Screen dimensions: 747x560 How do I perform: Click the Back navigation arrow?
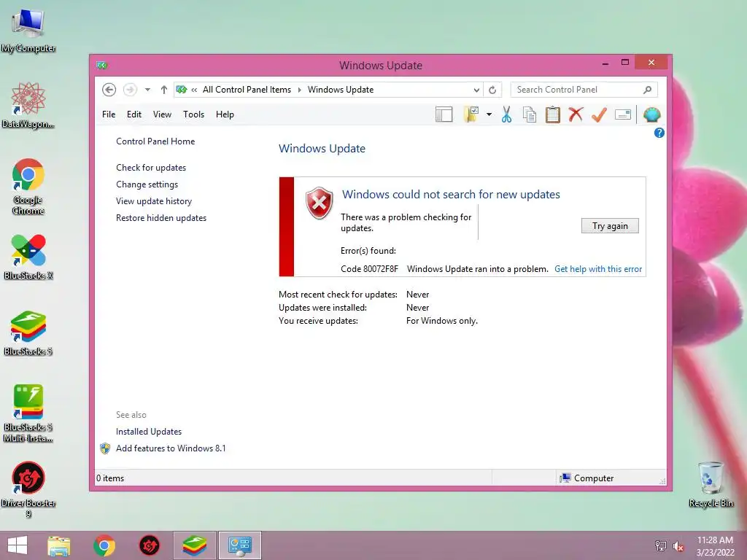pos(109,90)
